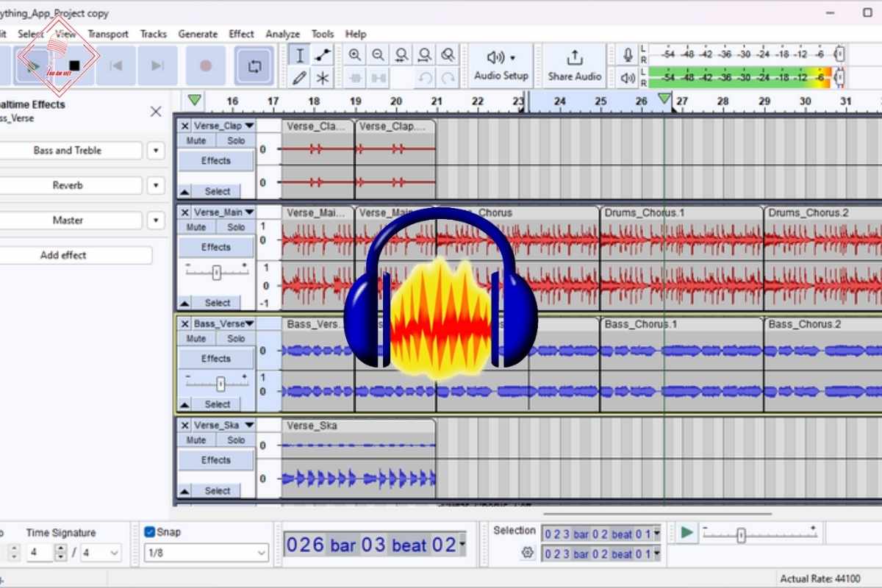The image size is (882, 588).
Task: Open the Effect menu
Action: pyautogui.click(x=241, y=34)
